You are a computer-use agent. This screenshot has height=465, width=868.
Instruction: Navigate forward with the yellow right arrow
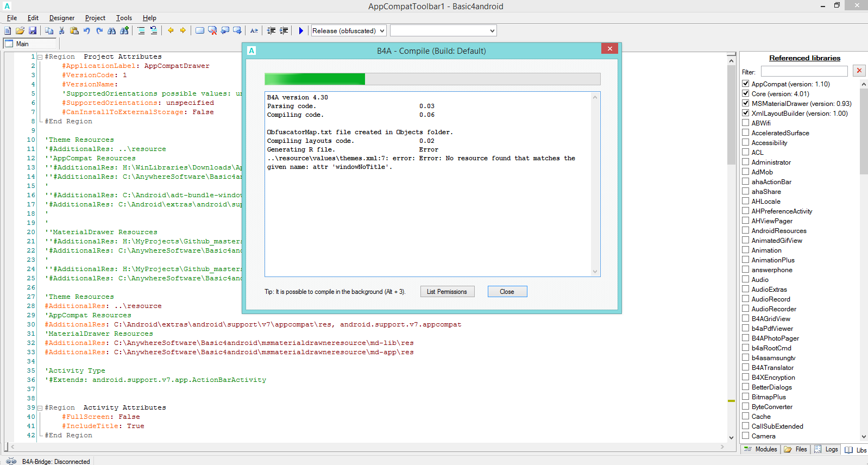[x=183, y=31]
